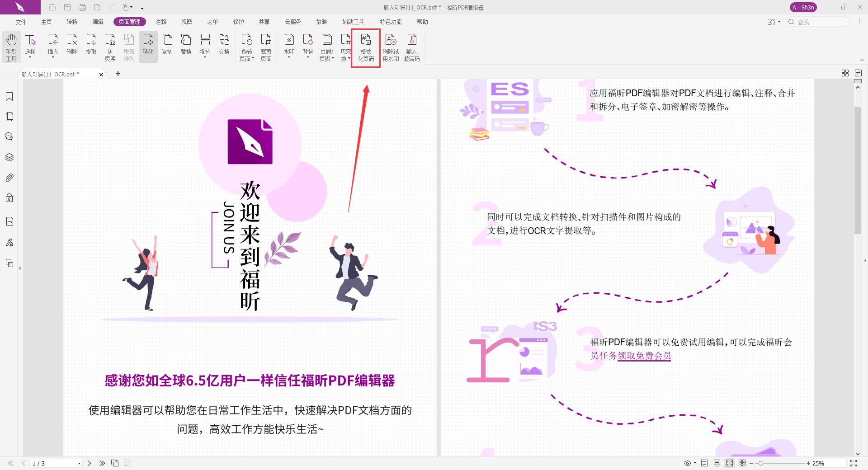Click the 领取免费会员 link
The height and width of the screenshot is (470, 868).
pos(643,356)
